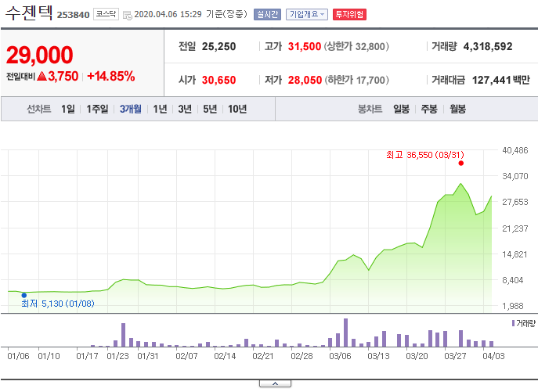Click the +14.85% change rate
Viewport: 538px width, 392px height.
pyautogui.click(x=111, y=76)
